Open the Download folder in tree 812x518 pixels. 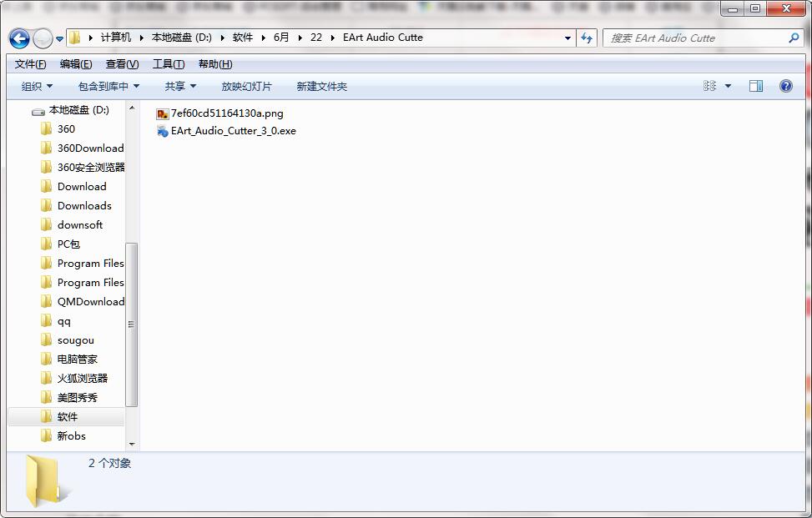[x=82, y=186]
